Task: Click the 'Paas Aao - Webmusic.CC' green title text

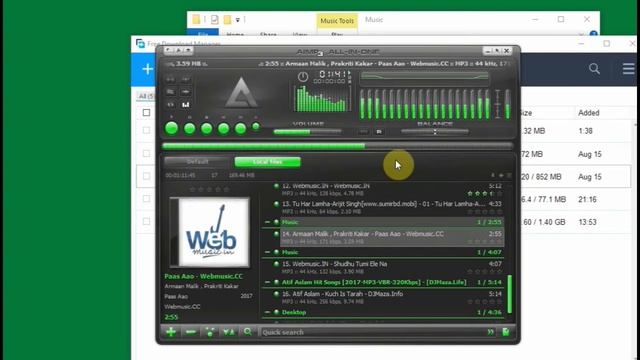Action: [203, 276]
